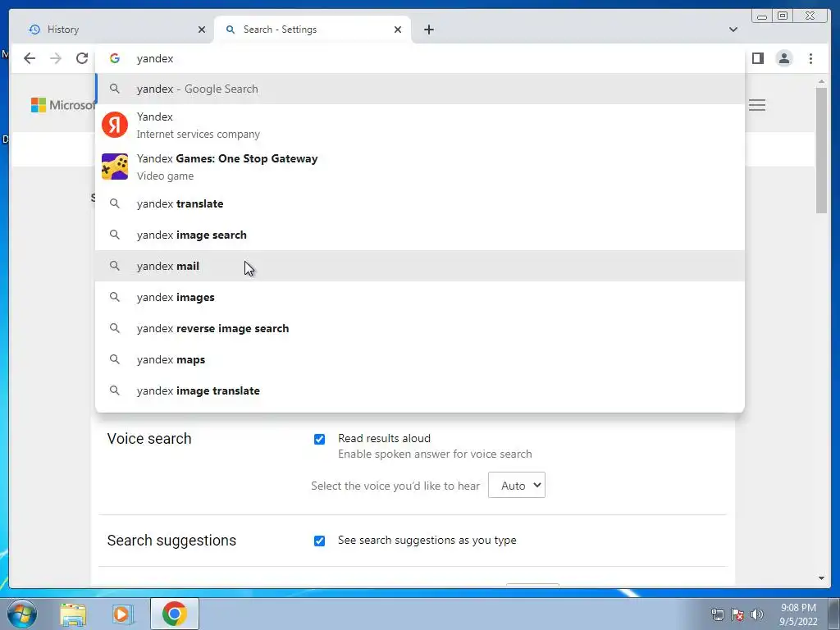840x630 pixels.
Task: Click magnifier icon beside yandex maps
Action: (115, 359)
